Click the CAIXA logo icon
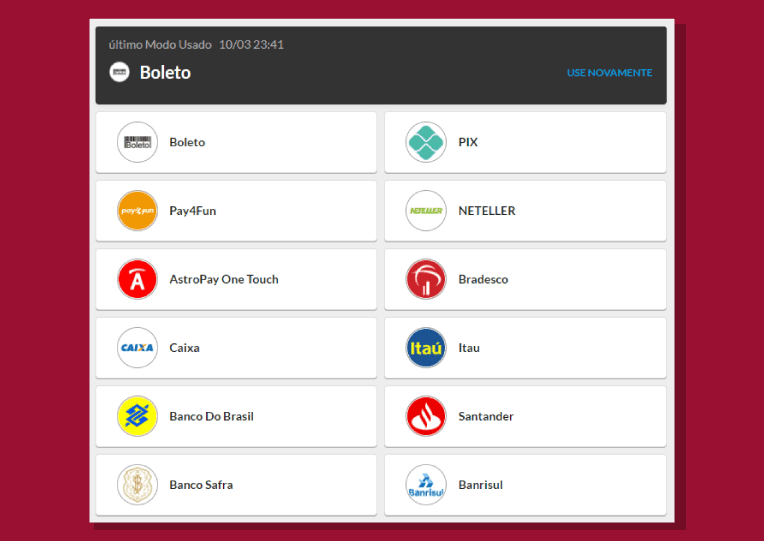The width and height of the screenshot is (764, 541). pyautogui.click(x=137, y=348)
